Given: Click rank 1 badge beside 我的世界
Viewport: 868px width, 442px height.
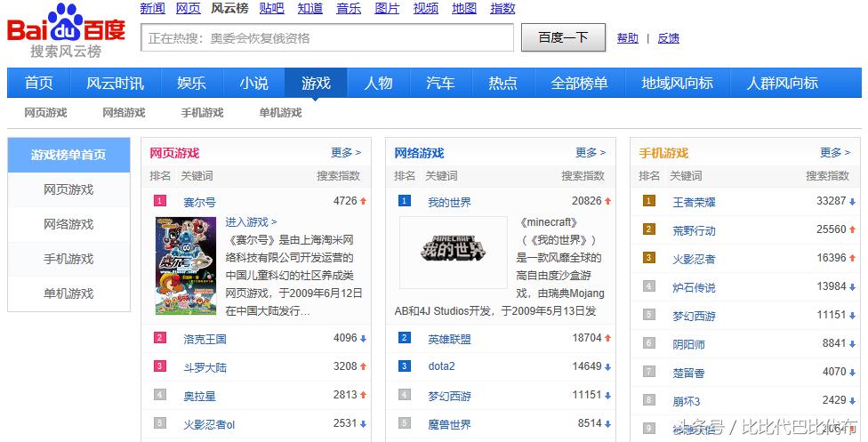Looking at the screenshot, I should pos(404,200).
